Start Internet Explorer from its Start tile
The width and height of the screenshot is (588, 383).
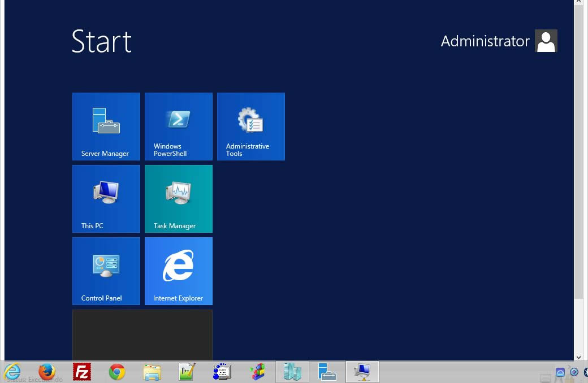(x=178, y=271)
